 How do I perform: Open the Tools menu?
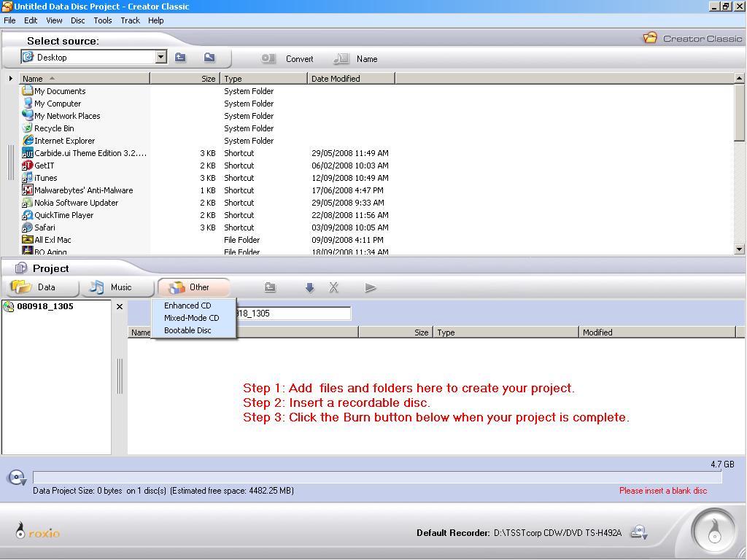point(102,20)
